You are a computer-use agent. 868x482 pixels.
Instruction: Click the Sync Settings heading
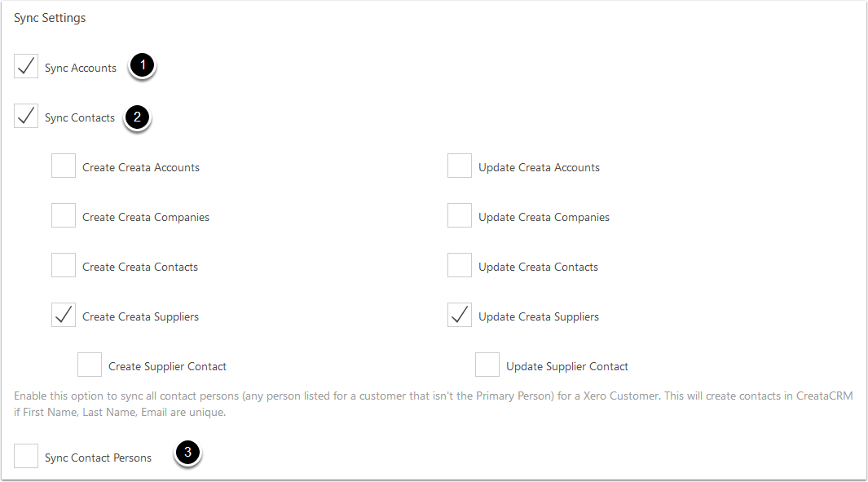point(50,18)
